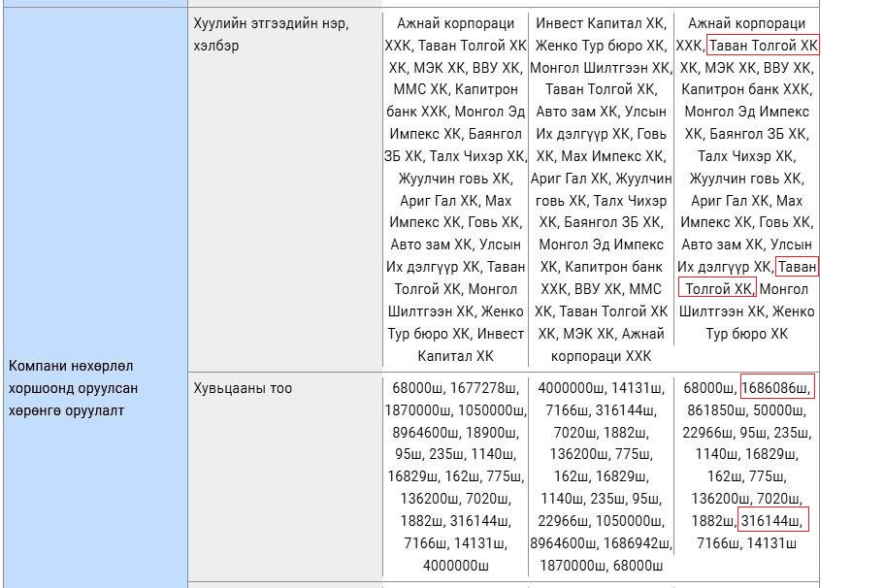Viewport: 884px width, 588px height.
Task: Click the final line 'корпораци ХХК'
Action: [x=601, y=356]
